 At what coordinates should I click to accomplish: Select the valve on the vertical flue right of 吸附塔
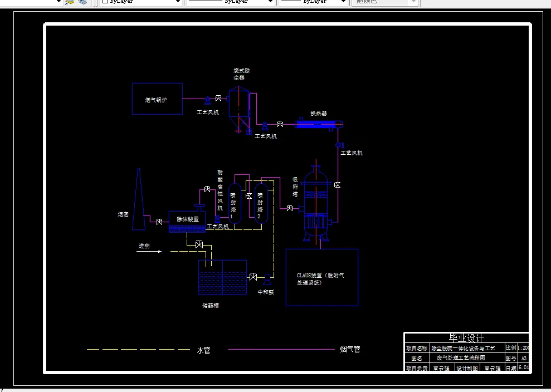click(x=338, y=185)
